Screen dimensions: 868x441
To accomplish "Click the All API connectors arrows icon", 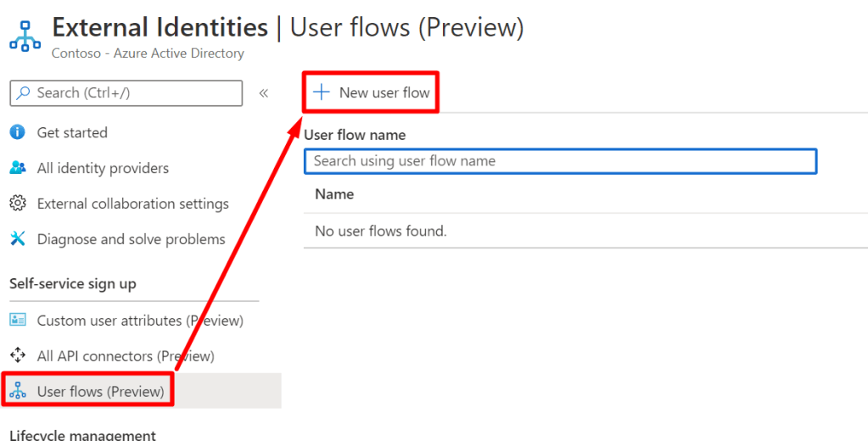I will coord(18,356).
